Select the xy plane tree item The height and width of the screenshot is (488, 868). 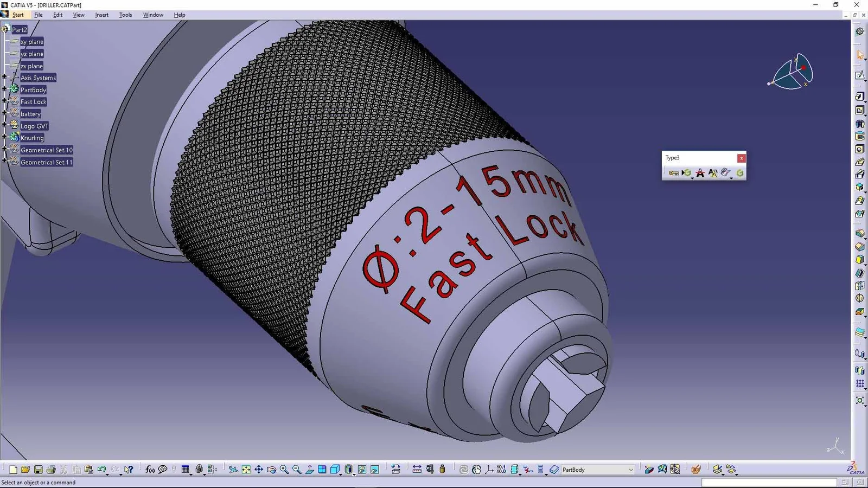click(32, 42)
